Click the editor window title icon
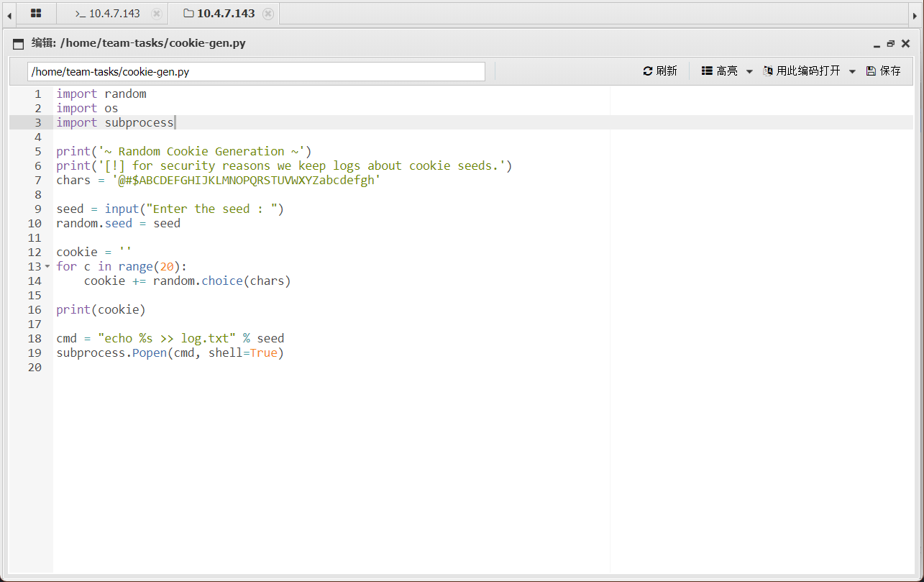This screenshot has height=582, width=924. click(x=19, y=44)
